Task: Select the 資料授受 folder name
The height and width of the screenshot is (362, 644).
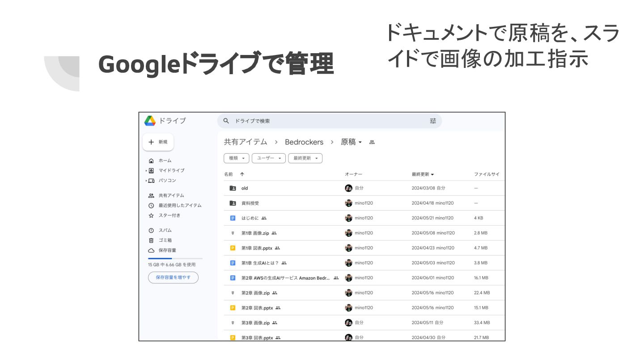Action: [250, 203]
